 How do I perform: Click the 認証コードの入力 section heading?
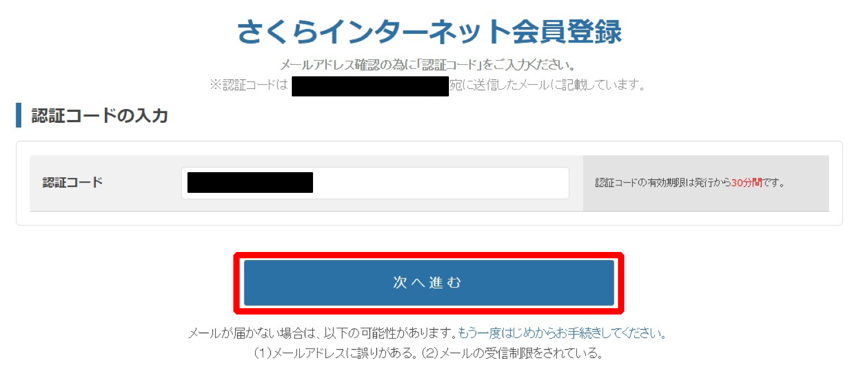pos(99,115)
